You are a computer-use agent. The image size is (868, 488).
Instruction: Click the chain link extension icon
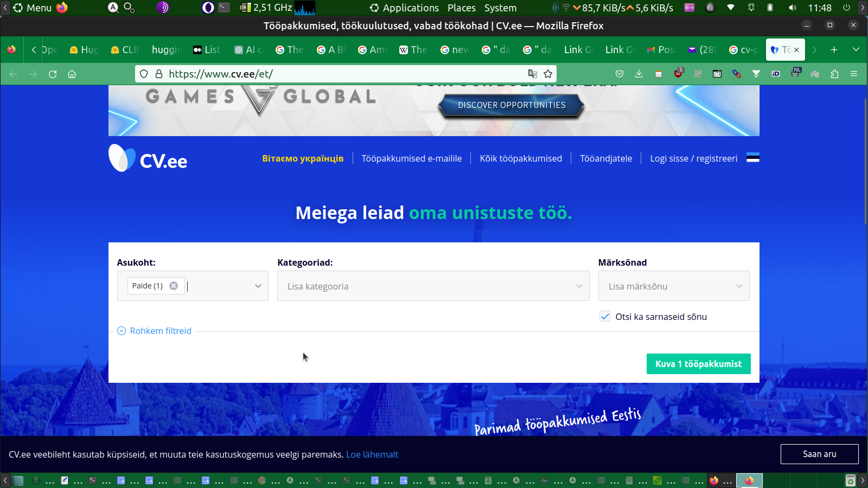tap(737, 74)
